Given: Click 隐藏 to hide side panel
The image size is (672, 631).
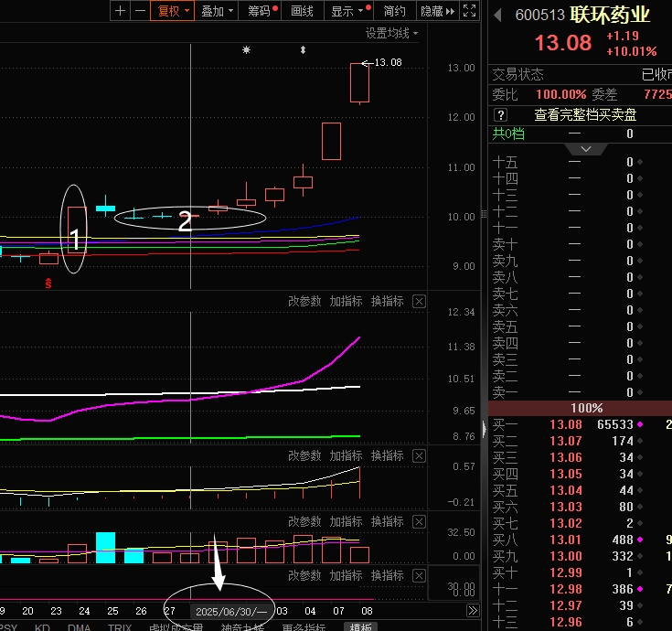Looking at the screenshot, I should 437,11.
